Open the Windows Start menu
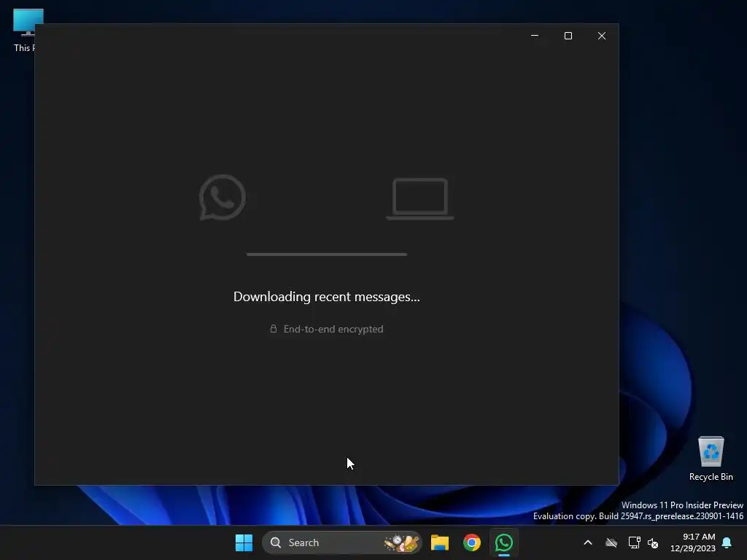 point(244,542)
